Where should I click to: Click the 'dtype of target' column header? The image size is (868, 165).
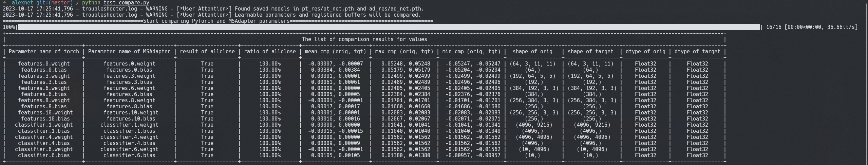[697, 52]
